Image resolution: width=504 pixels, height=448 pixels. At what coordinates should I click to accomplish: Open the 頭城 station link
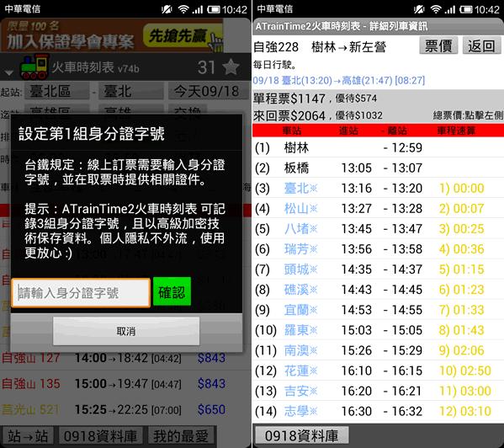click(x=300, y=269)
